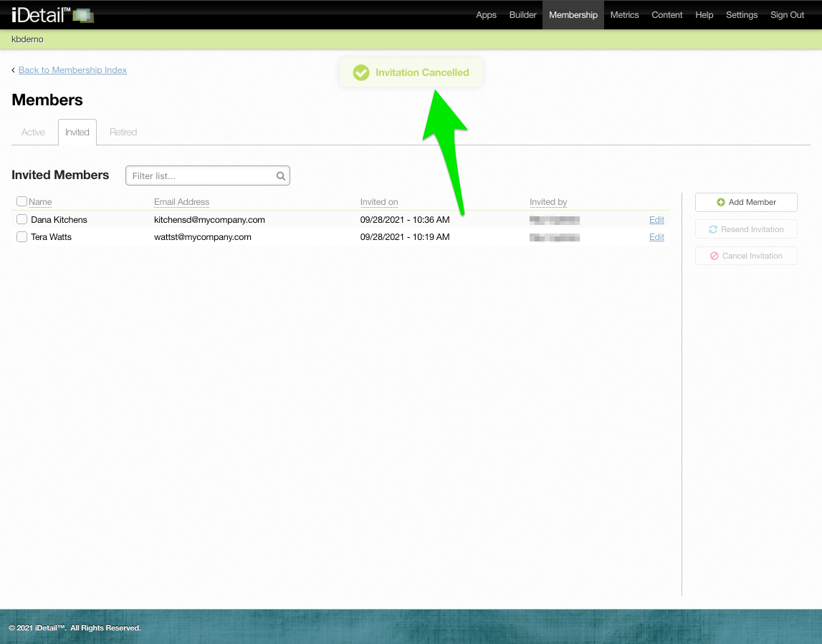The height and width of the screenshot is (644, 822).
Task: Follow the Back to Membership Index link
Action: tap(72, 70)
